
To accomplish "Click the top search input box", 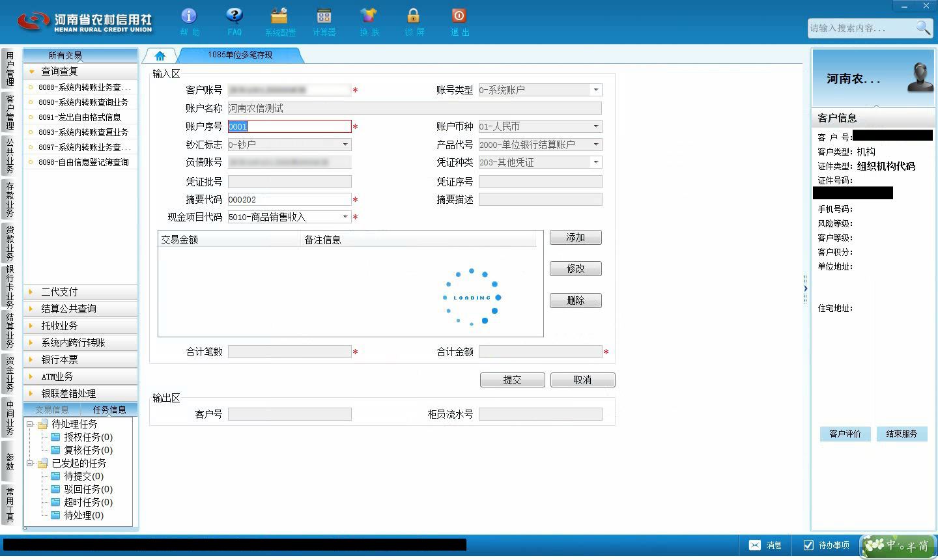I will coord(861,28).
